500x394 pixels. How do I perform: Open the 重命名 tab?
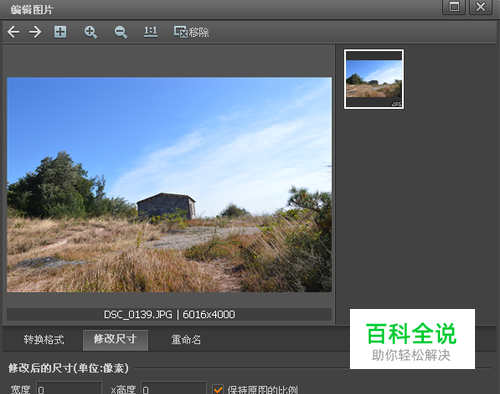click(x=186, y=340)
